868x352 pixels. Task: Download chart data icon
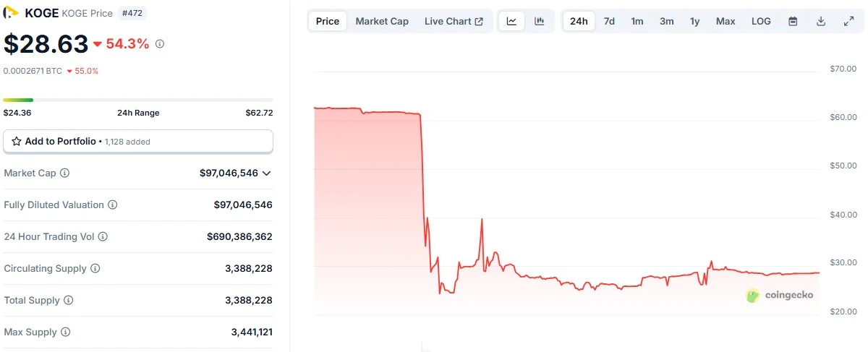[x=821, y=21]
